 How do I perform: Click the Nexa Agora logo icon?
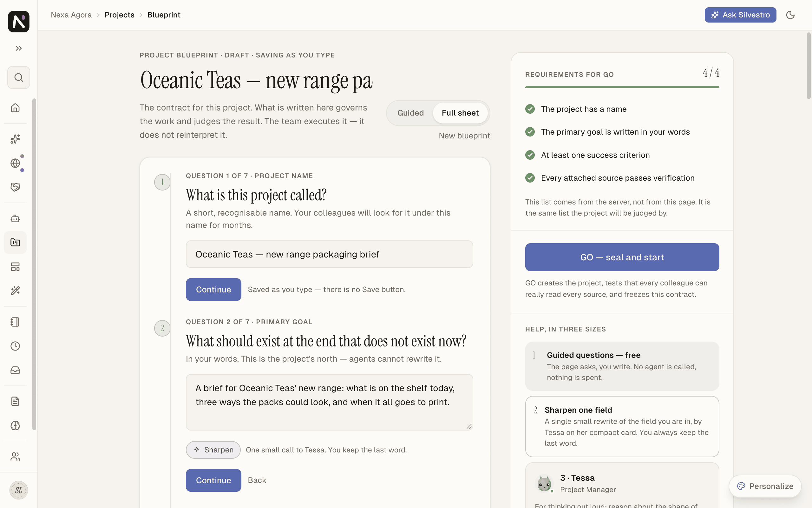pos(19,22)
